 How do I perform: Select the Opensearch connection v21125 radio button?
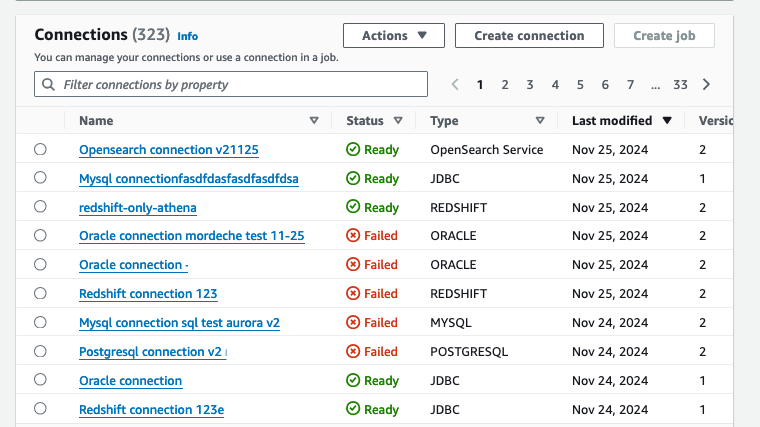click(40, 150)
